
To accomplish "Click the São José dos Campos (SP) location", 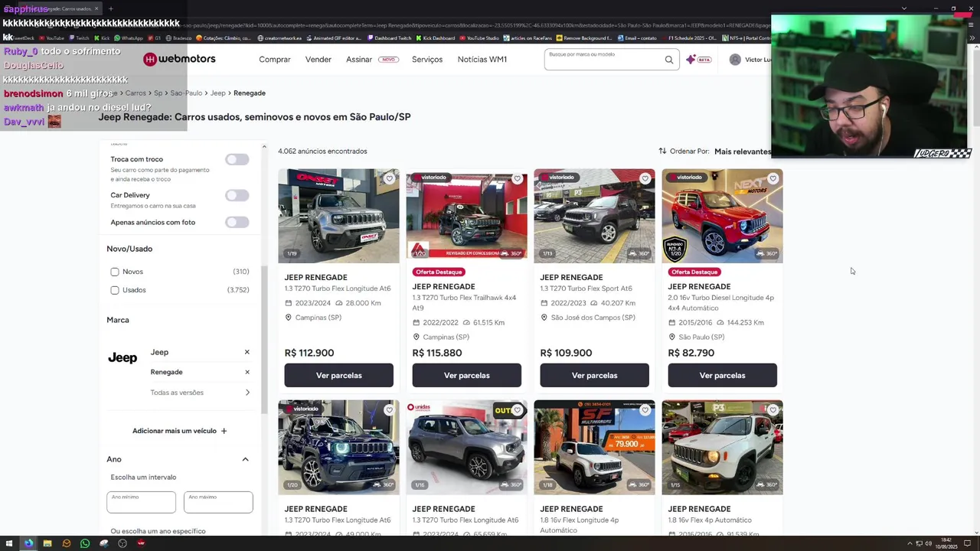I will [593, 318].
